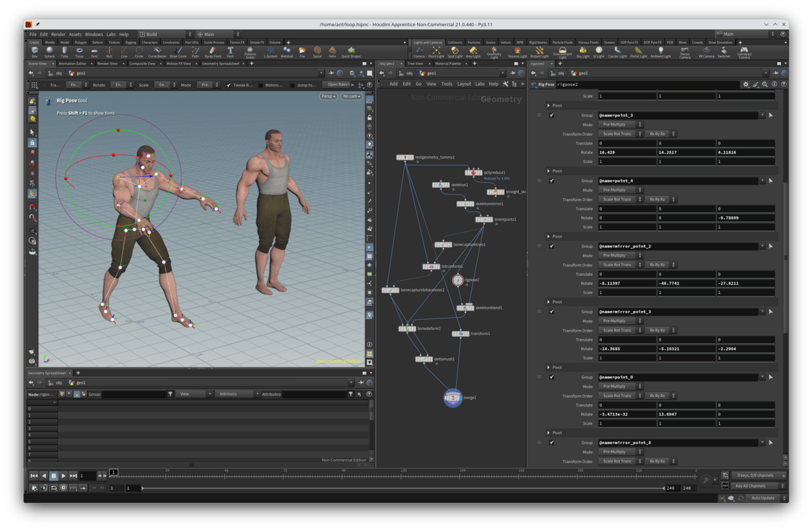
Task: Select the deltamush1 node
Action: tap(424, 359)
